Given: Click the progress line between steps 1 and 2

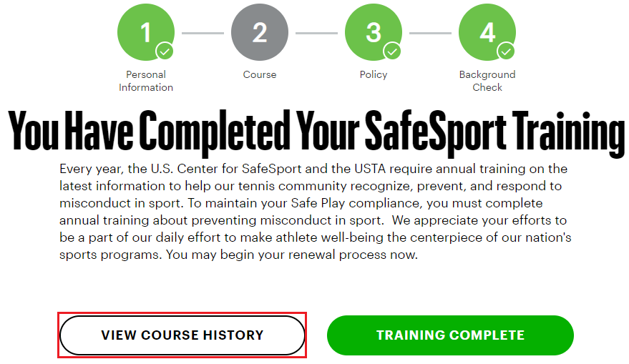Looking at the screenshot, I should (x=203, y=33).
